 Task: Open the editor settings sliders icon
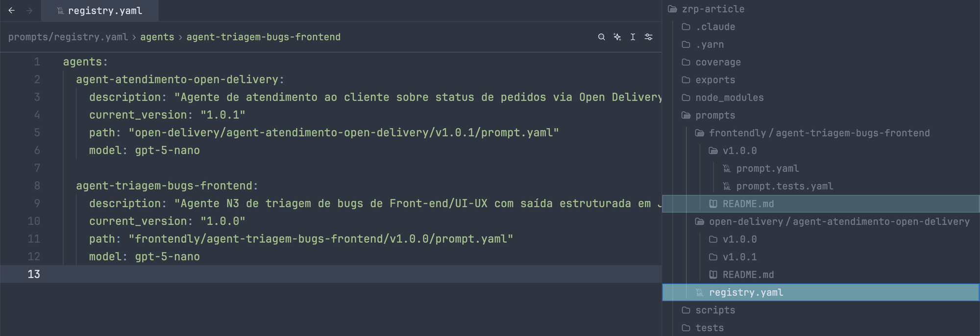(x=648, y=37)
